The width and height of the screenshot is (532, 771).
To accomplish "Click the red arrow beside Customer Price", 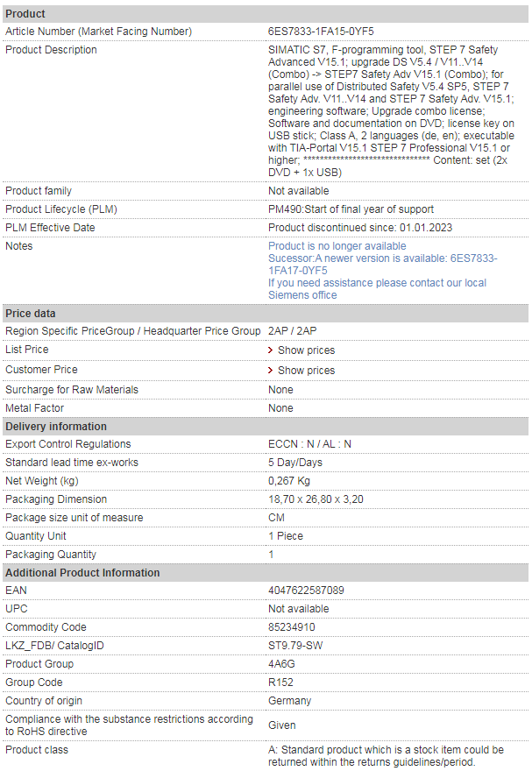I will (x=271, y=371).
